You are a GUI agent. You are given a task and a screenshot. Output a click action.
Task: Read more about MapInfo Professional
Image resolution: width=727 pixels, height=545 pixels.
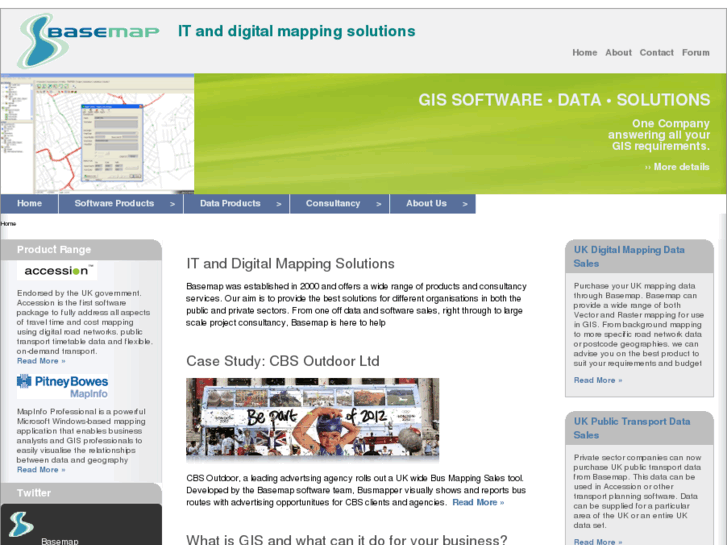pyautogui.click(x=41, y=470)
